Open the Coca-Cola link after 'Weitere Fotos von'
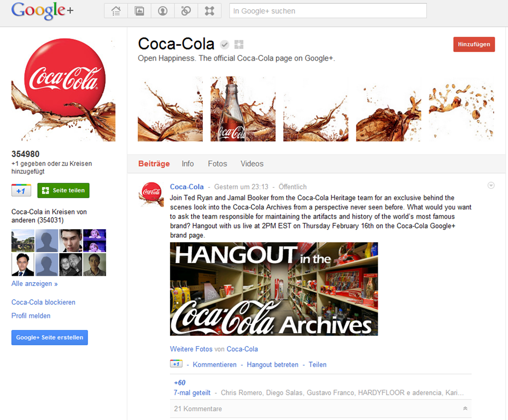Viewport: 508px width, 420px height. pyautogui.click(x=242, y=349)
